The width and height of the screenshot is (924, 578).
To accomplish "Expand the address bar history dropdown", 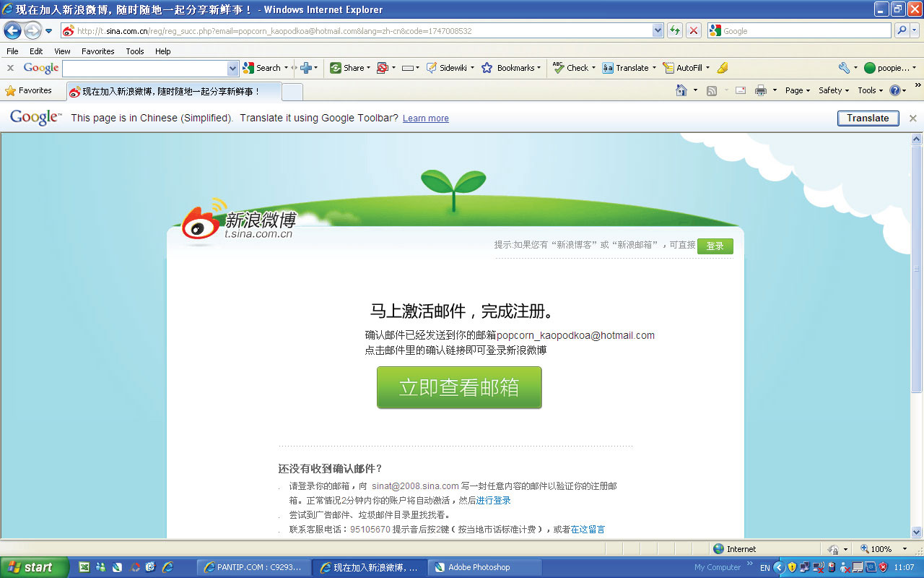I will [658, 30].
